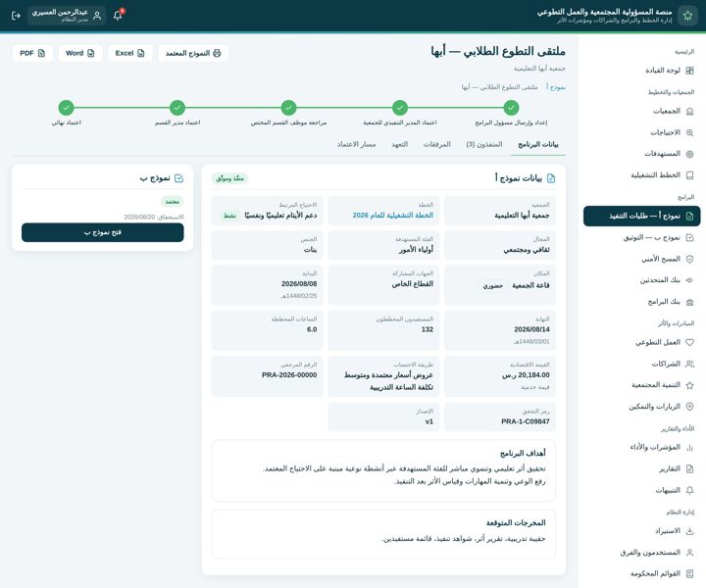Click نموذج أ breadcrumb link
Image resolution: width=706 pixels, height=588 pixels.
coord(556,87)
